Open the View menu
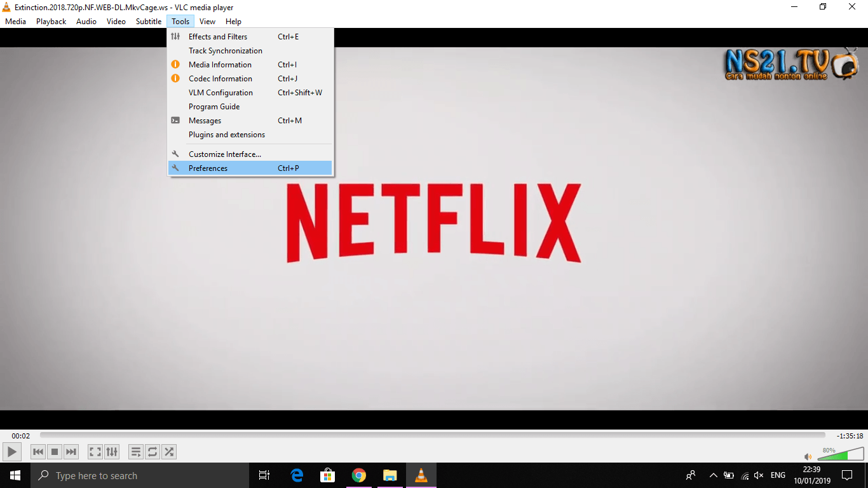868x488 pixels. pos(208,22)
